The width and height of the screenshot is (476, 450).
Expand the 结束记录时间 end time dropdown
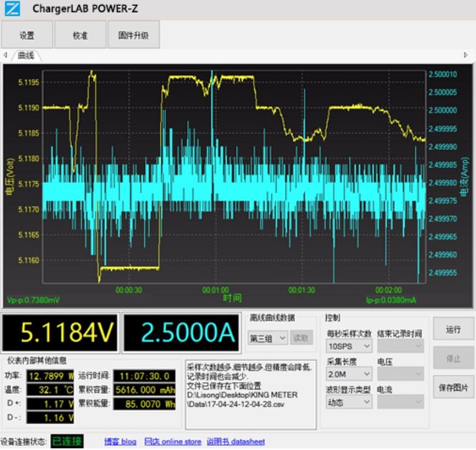coord(400,346)
